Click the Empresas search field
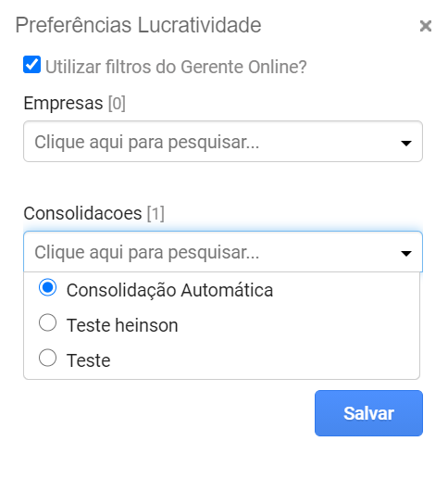The height and width of the screenshot is (479, 448). tap(223, 142)
